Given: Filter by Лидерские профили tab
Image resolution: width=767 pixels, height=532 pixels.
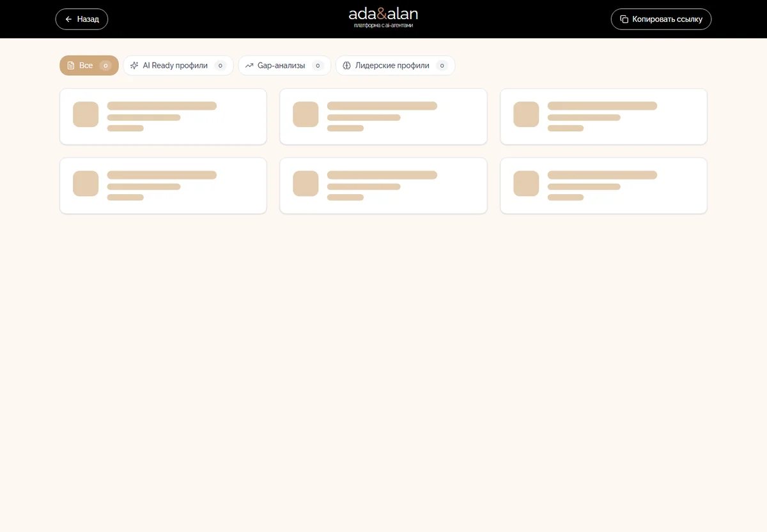Looking at the screenshot, I should (395, 65).
